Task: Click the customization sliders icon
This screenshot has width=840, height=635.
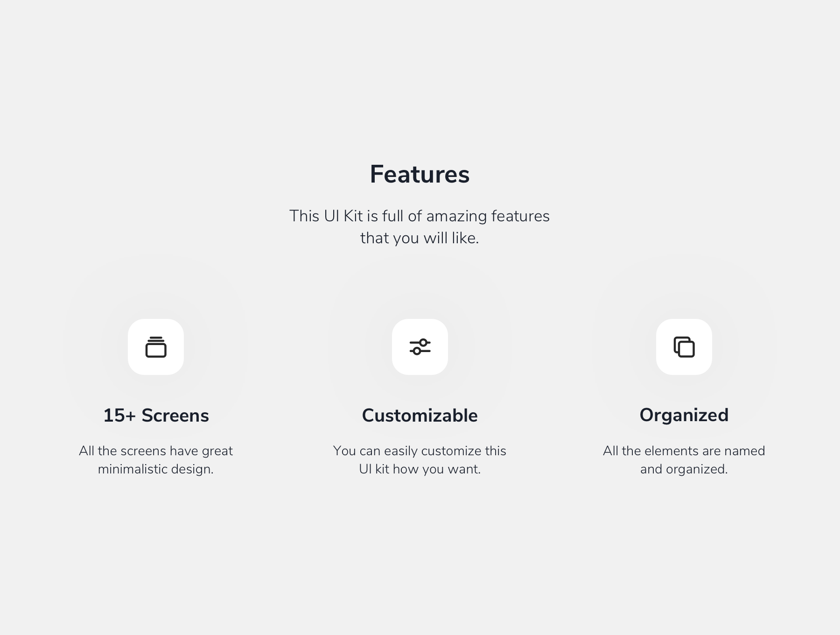Action: tap(420, 347)
